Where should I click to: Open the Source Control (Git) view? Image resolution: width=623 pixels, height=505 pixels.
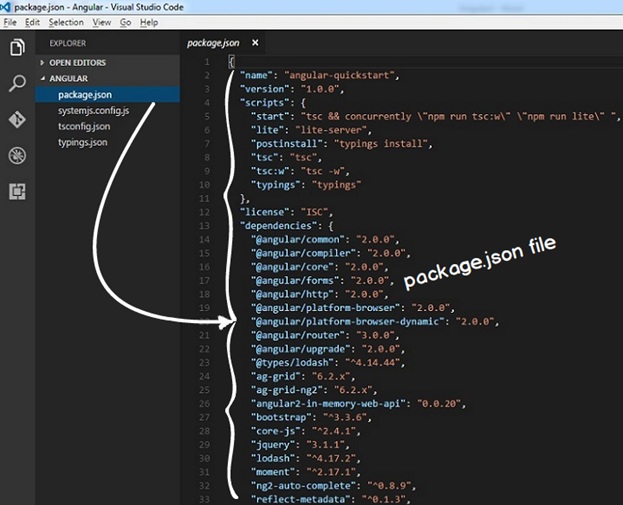(x=17, y=119)
